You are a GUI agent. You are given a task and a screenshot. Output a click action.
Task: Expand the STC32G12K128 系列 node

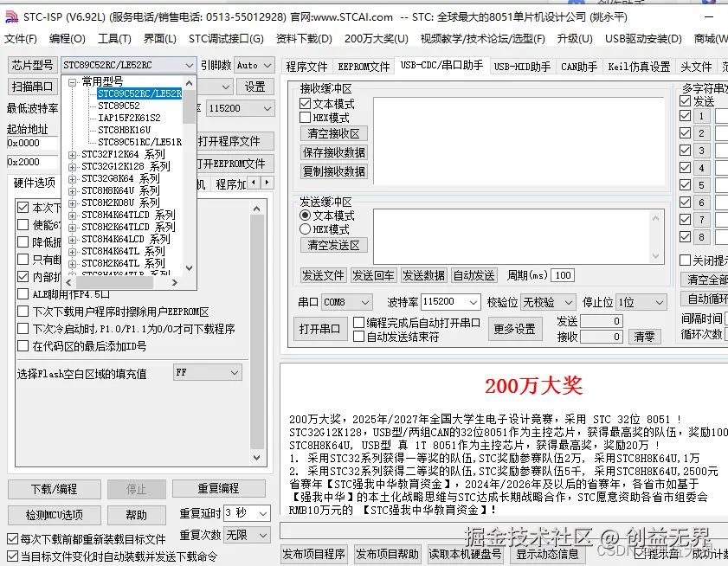[72, 167]
